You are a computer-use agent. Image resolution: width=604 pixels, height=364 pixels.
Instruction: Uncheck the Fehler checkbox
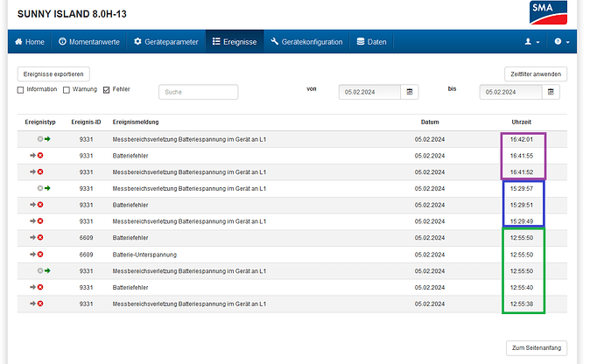[x=106, y=90]
